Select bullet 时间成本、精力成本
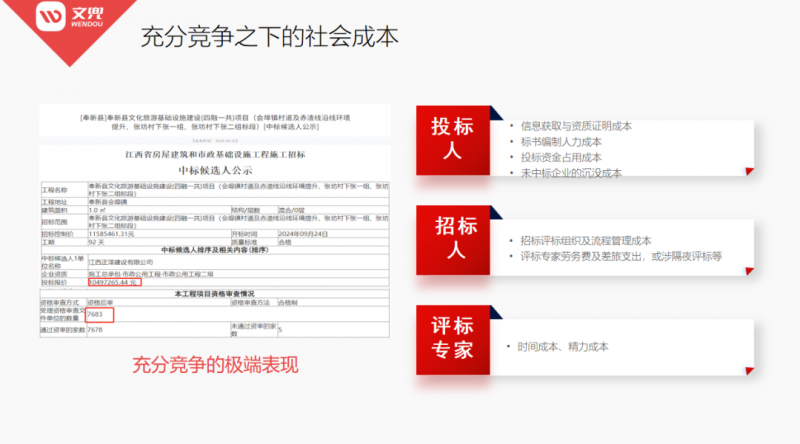800x444 pixels. click(563, 347)
